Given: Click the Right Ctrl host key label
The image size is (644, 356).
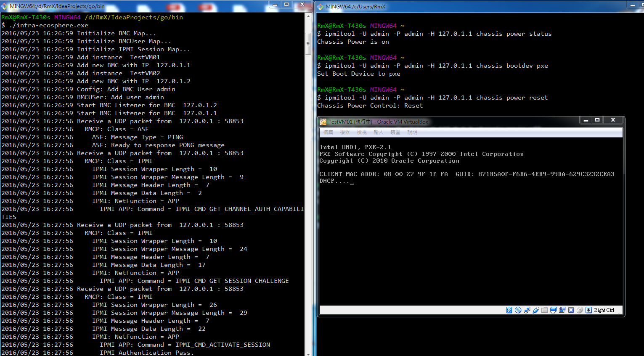Looking at the screenshot, I should pos(604,310).
